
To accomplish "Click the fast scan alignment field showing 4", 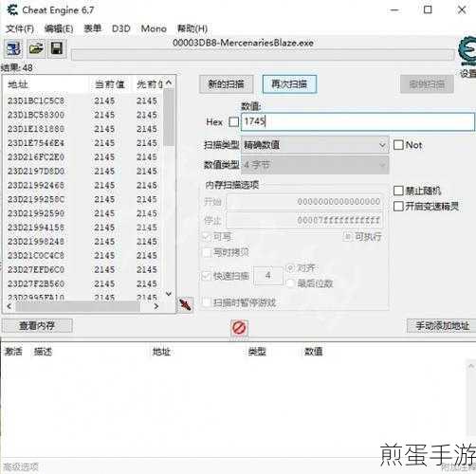I will click(x=268, y=276).
